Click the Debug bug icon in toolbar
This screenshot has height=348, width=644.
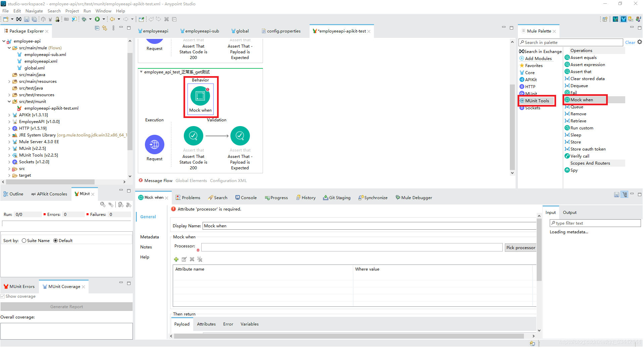point(84,19)
